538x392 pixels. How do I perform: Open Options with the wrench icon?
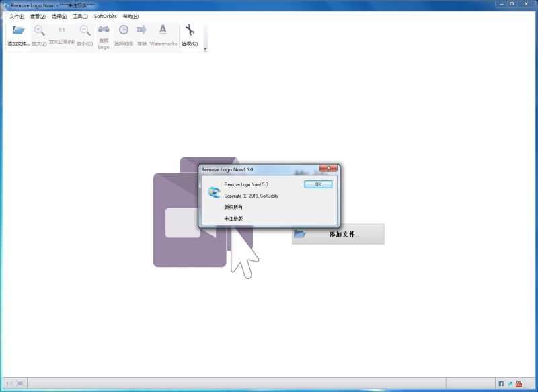pos(190,31)
